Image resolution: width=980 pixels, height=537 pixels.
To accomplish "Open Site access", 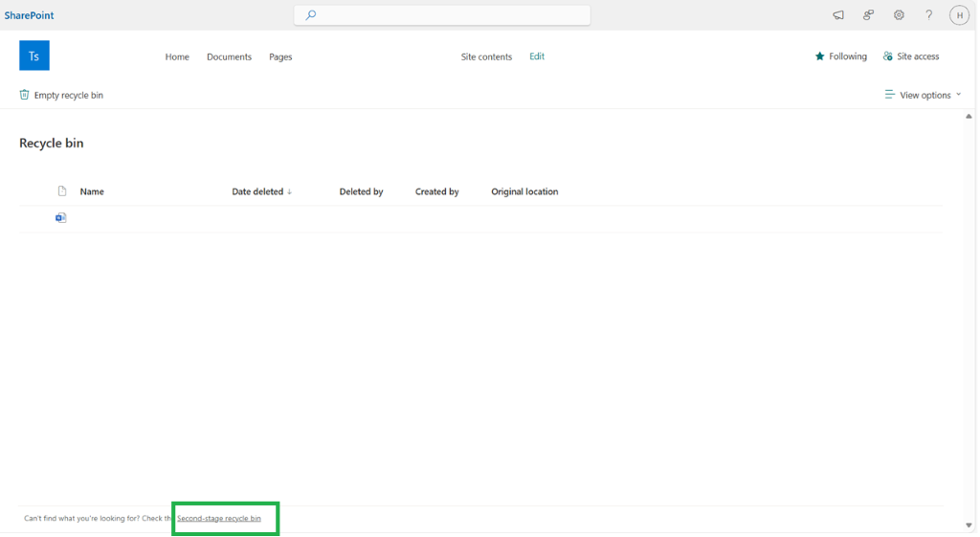I will pos(911,56).
